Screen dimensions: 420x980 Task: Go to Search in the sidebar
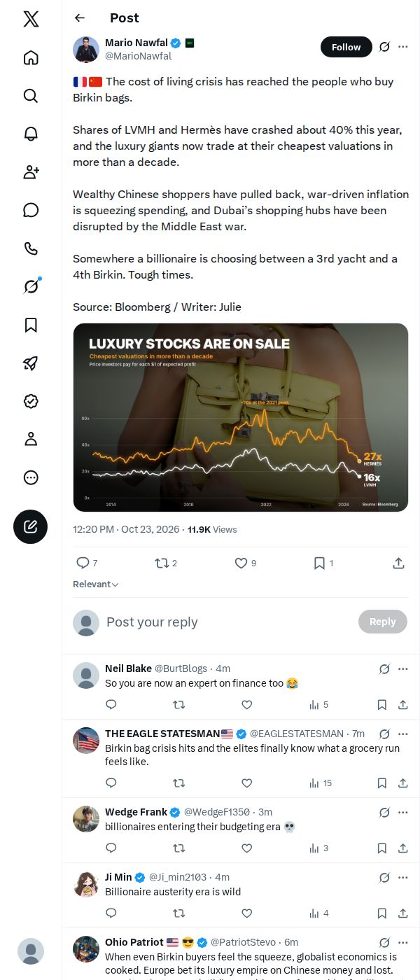[31, 95]
